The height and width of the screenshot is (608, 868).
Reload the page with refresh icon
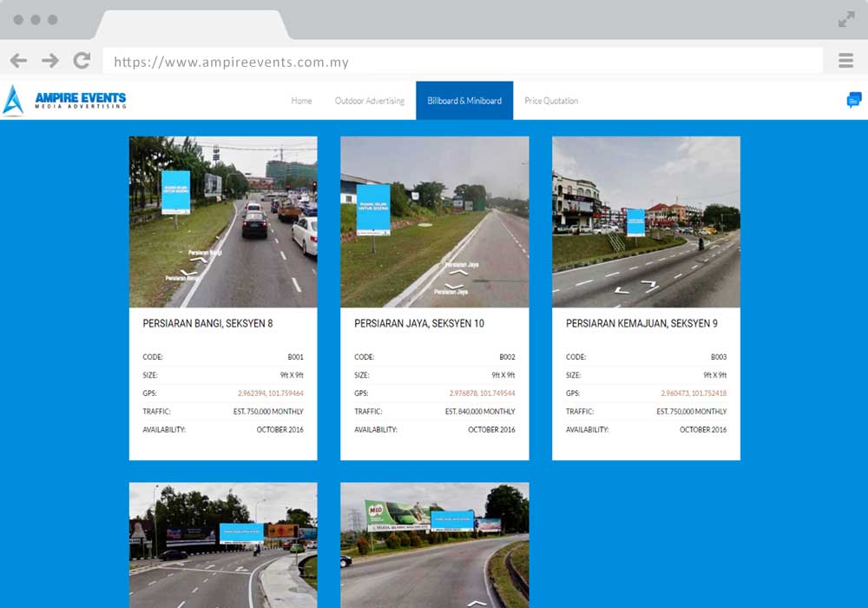[x=82, y=60]
